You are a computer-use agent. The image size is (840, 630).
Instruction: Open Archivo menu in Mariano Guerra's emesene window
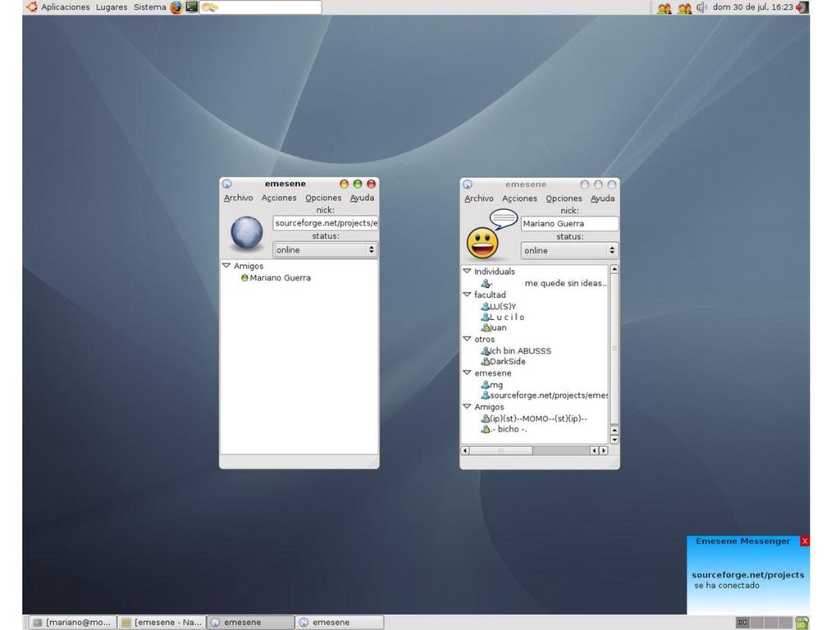click(x=479, y=199)
